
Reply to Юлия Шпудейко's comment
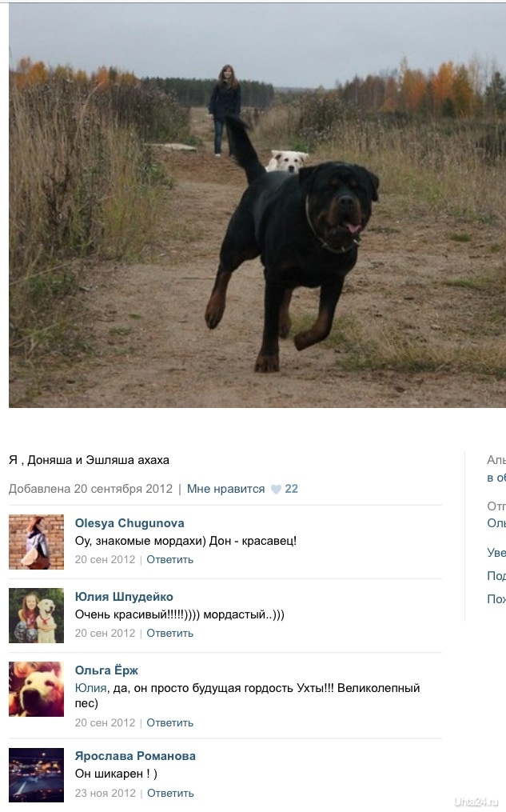click(169, 633)
